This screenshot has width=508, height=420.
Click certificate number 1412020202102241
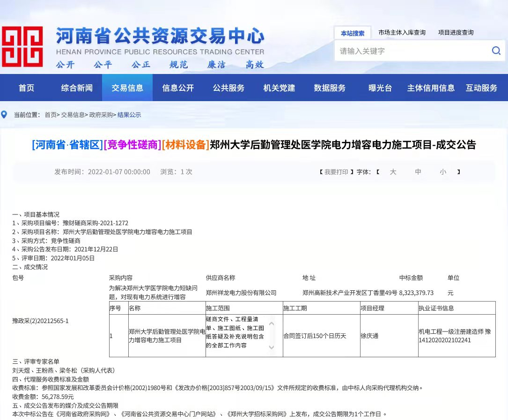[444, 340]
